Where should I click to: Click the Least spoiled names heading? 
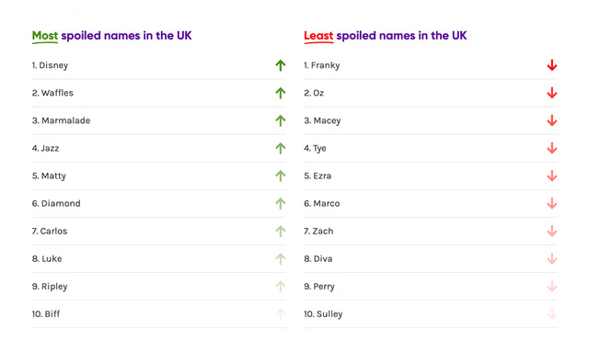point(386,36)
